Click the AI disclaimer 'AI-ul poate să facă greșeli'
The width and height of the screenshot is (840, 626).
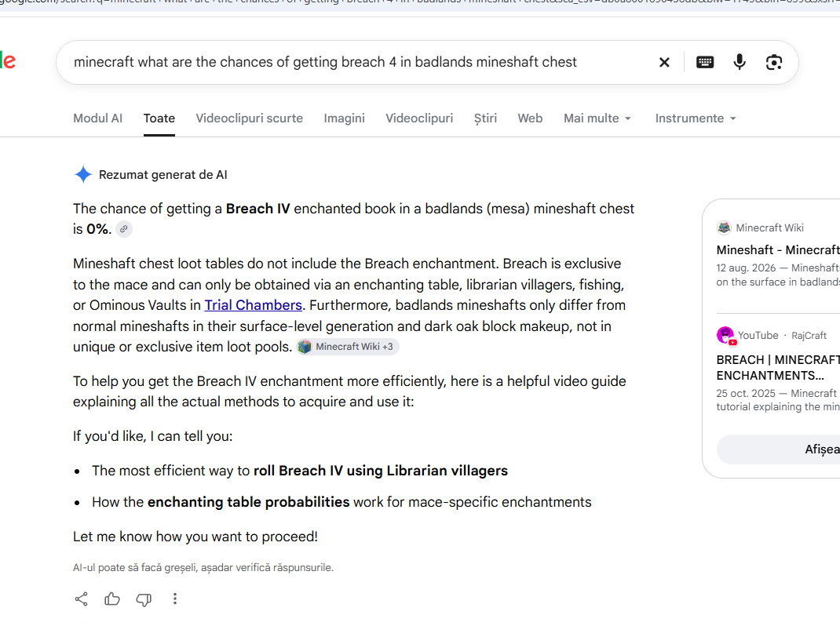pyautogui.click(x=203, y=568)
